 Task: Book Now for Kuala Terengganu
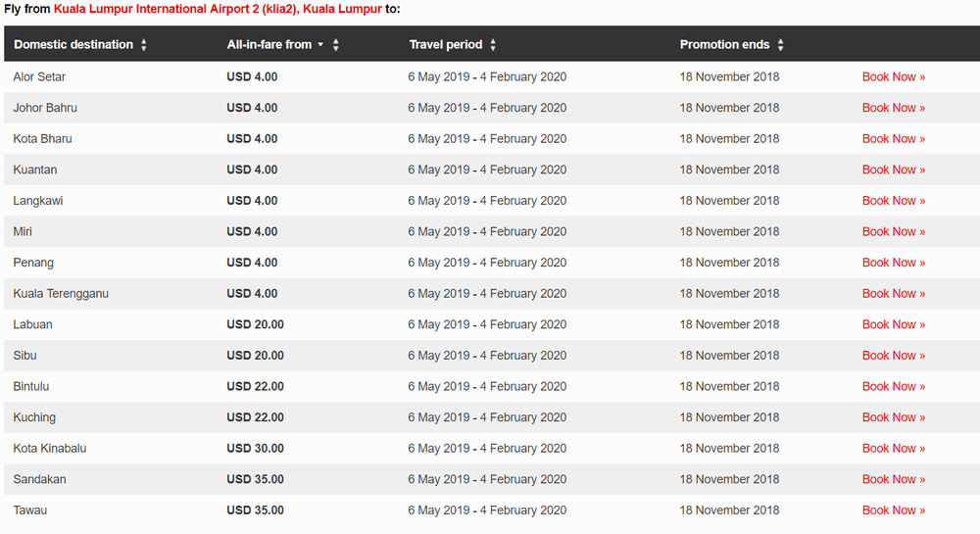(893, 294)
